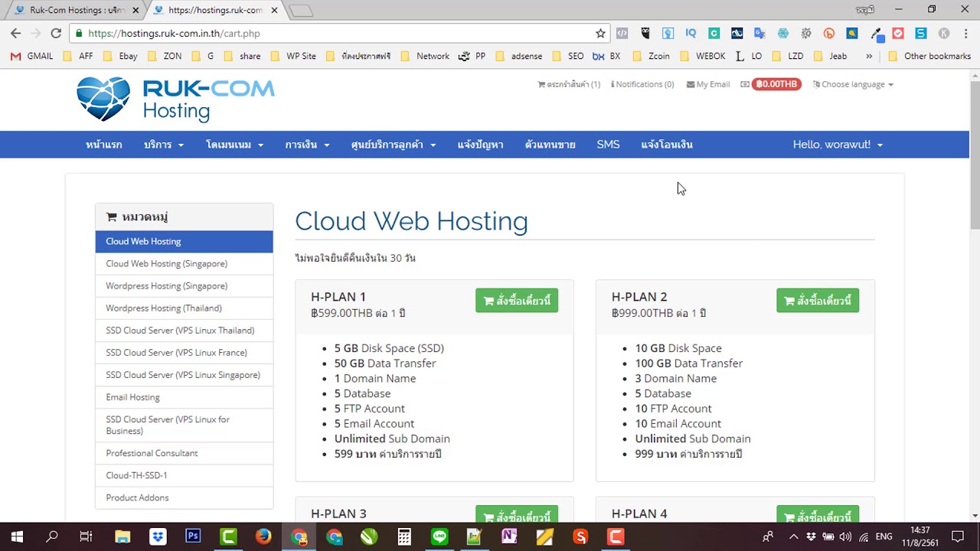Select Professional Consultant category

(184, 453)
